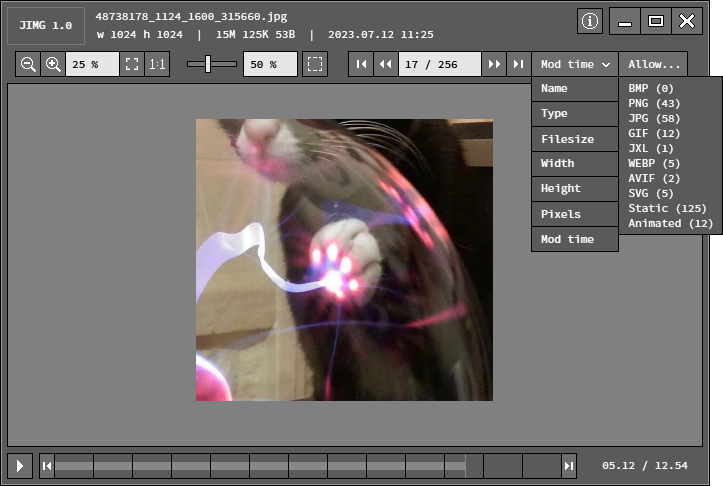Click the 17 / 256 image index field
Viewport: 723px width, 486px height.
(440, 64)
